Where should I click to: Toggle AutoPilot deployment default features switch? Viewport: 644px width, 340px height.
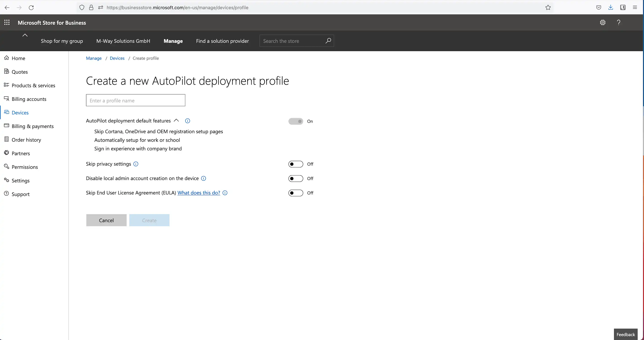click(296, 121)
